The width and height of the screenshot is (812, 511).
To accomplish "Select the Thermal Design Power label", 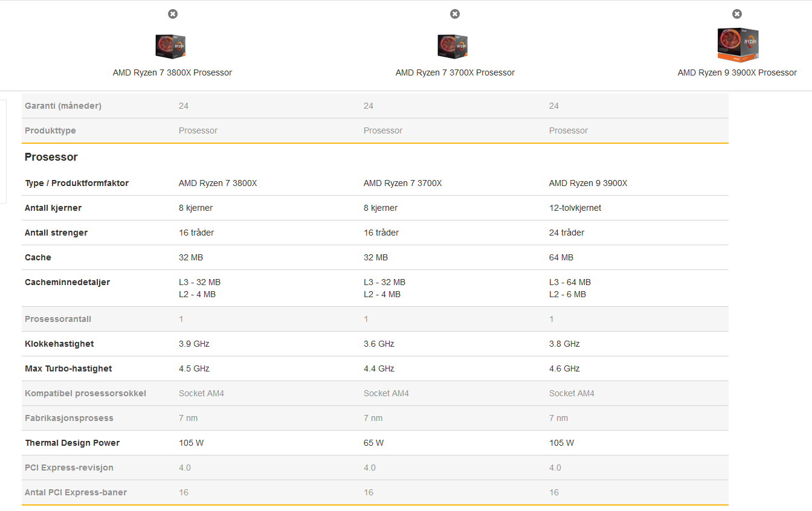I will [72, 443].
